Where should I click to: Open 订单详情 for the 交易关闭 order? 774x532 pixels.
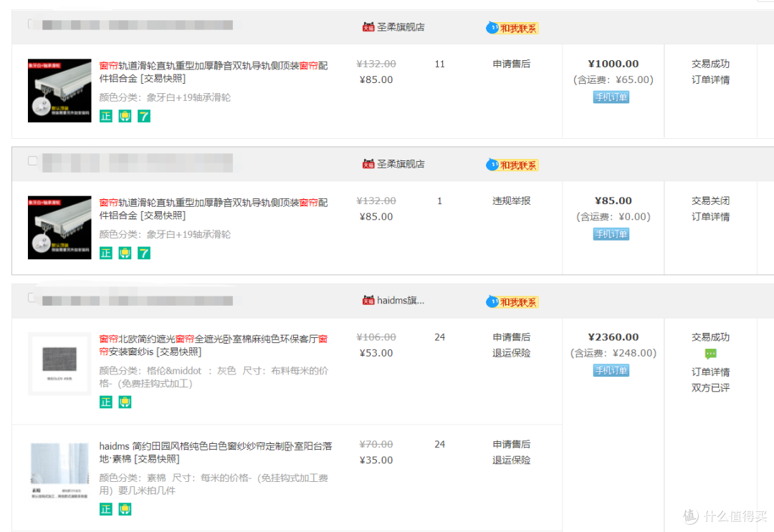pos(710,217)
